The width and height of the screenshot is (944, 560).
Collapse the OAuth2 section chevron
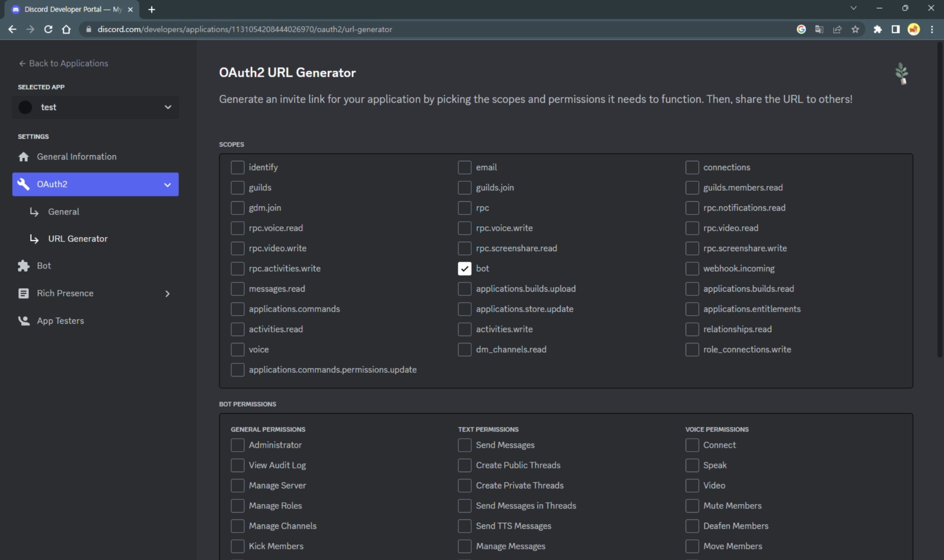(x=168, y=184)
